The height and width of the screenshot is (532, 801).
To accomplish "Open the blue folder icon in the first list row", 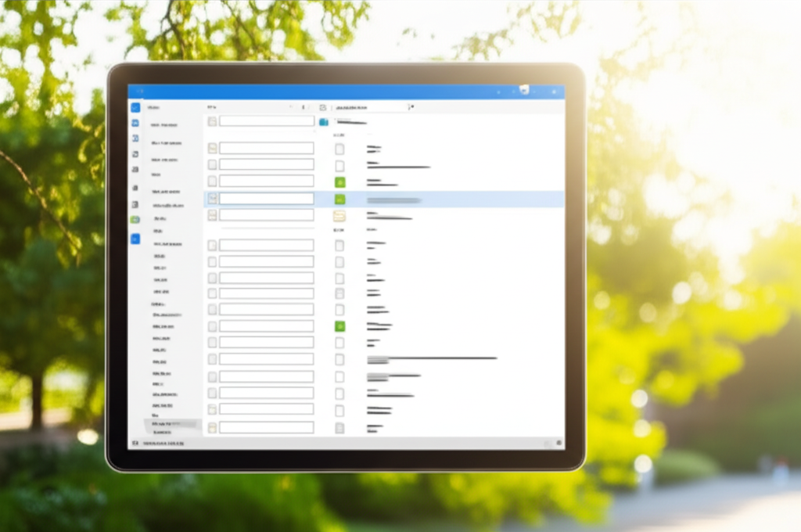I will [323, 122].
